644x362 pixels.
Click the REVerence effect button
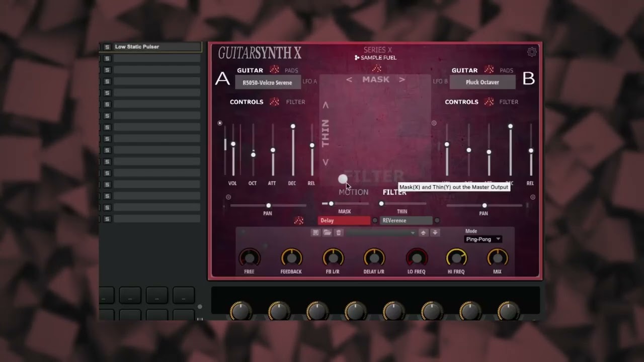coord(406,221)
